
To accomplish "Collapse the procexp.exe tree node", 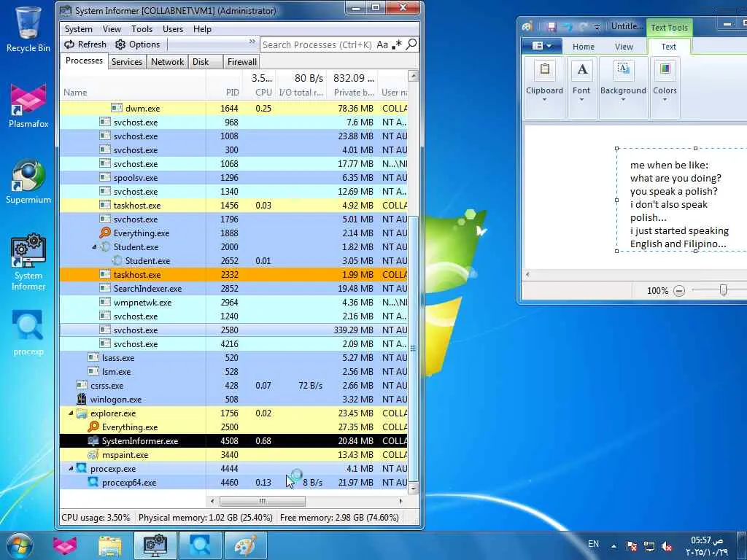I will coord(71,468).
